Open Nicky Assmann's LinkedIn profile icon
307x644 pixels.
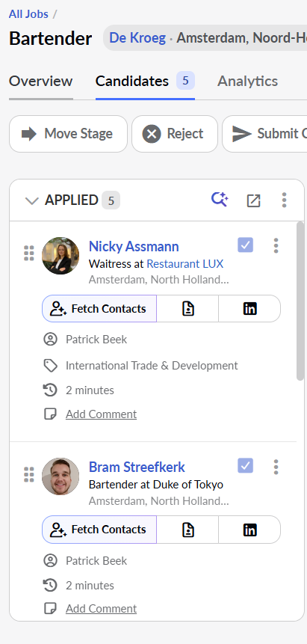(249, 308)
